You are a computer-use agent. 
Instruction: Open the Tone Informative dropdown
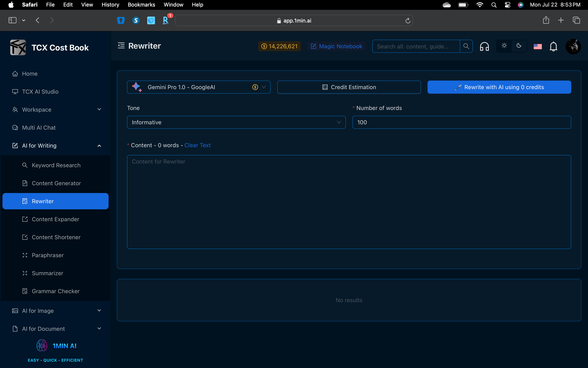(236, 122)
